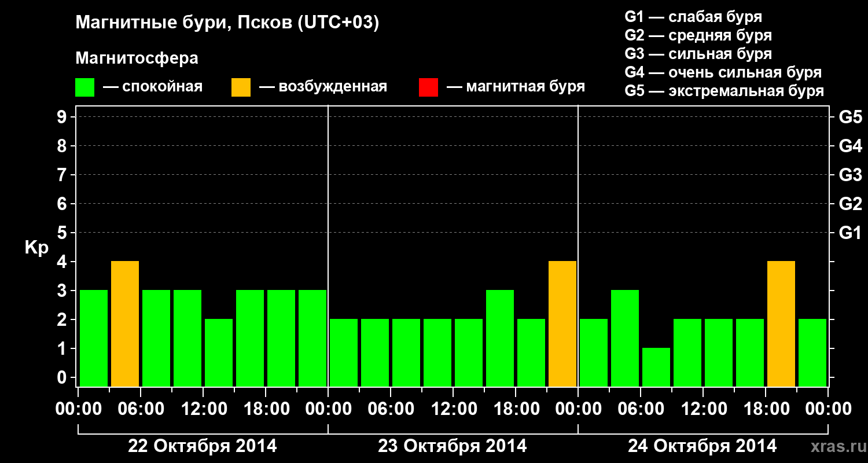Click the orange Kp 4 bar on 24 Октября
The width and height of the screenshot is (868, 463).
[781, 324]
